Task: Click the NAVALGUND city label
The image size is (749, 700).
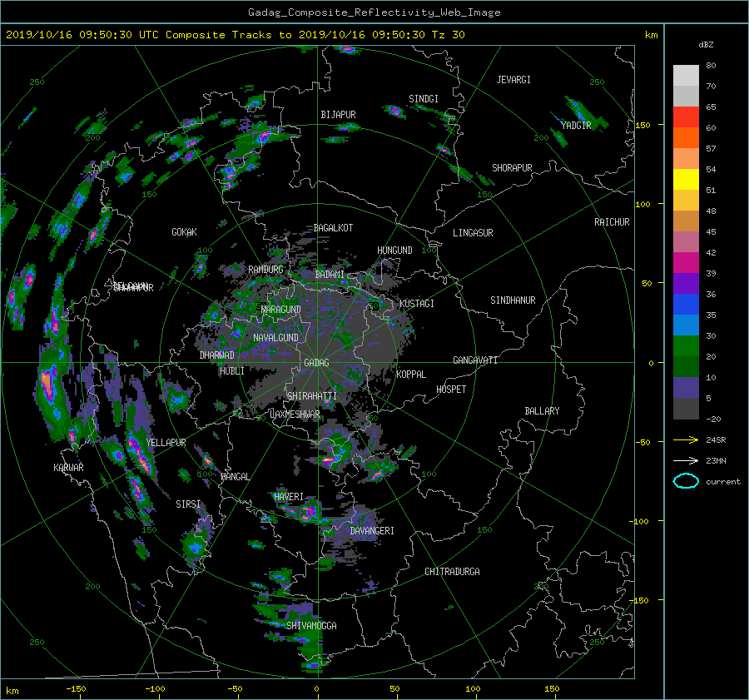Action: coord(275,338)
